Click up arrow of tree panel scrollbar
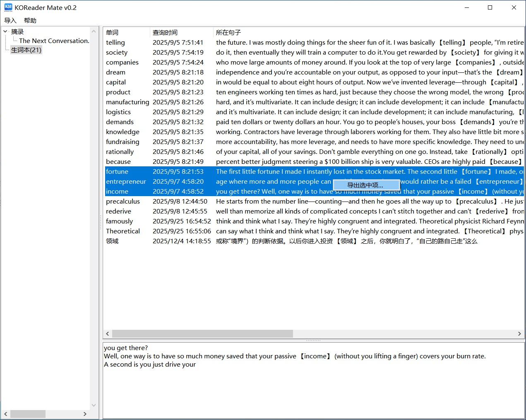This screenshot has height=420, width=526. click(x=94, y=31)
